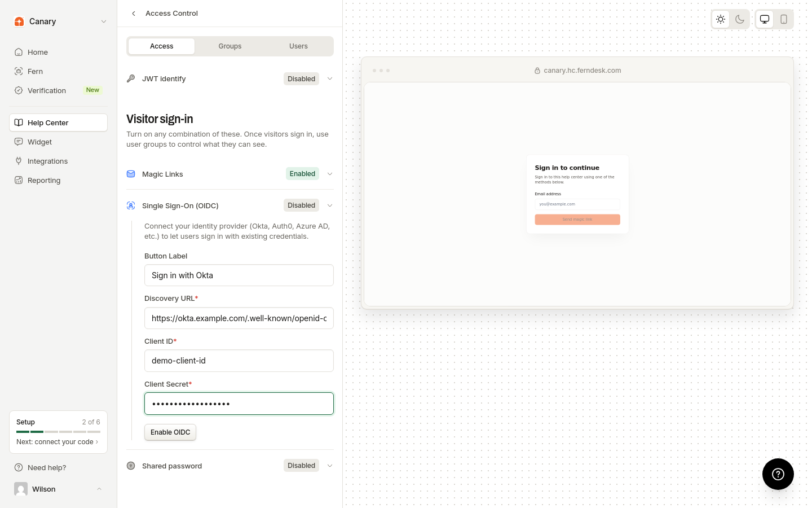
Task: Click the Magic Links envelope icon
Action: coord(131,174)
